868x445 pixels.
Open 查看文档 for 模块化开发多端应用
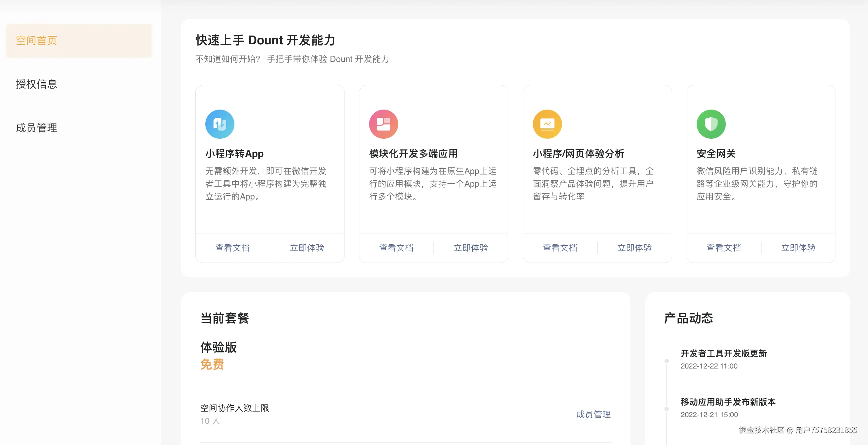pyautogui.click(x=396, y=248)
